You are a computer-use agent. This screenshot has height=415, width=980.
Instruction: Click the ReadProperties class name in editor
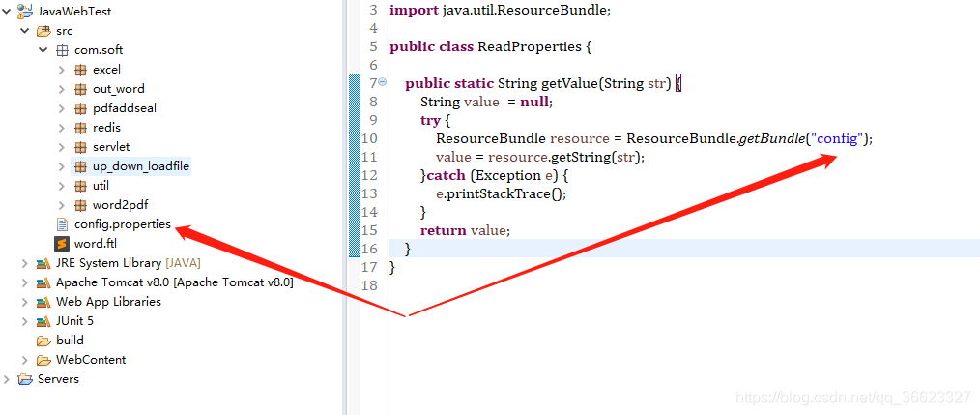[x=530, y=47]
